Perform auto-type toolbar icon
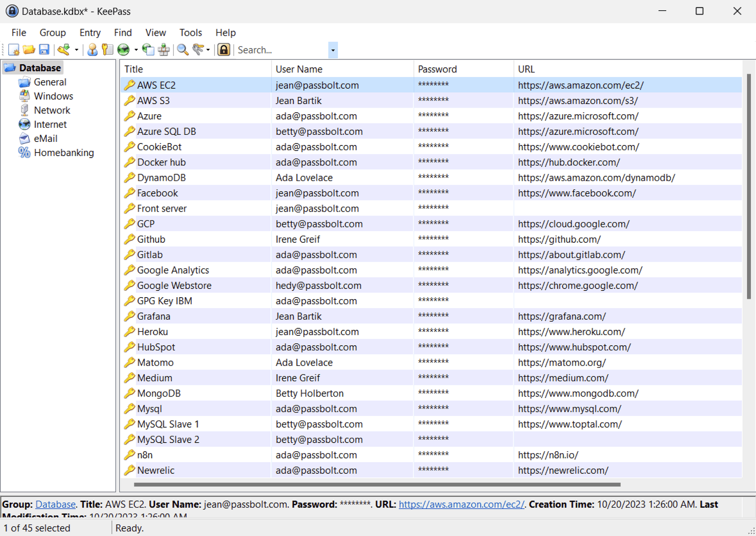 [x=164, y=50]
